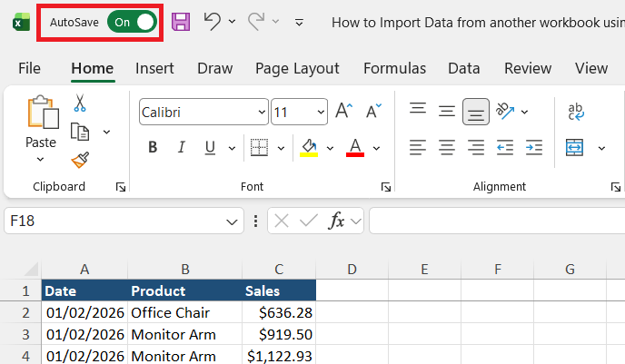Toggle Bold formatting
625x364 pixels.
coord(153,147)
